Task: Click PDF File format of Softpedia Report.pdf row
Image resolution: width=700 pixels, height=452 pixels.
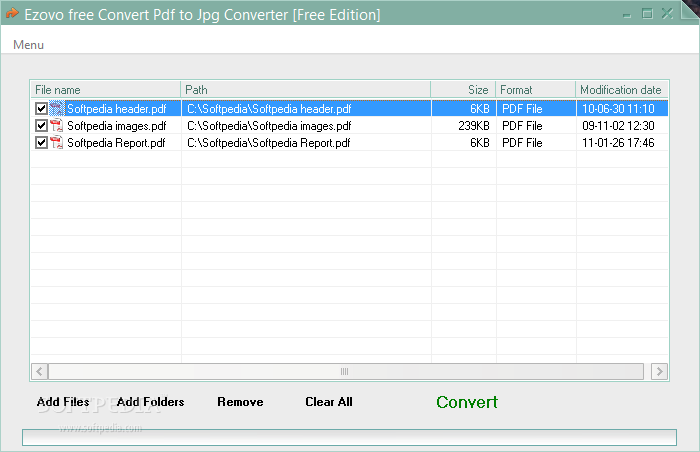Action: (x=522, y=142)
